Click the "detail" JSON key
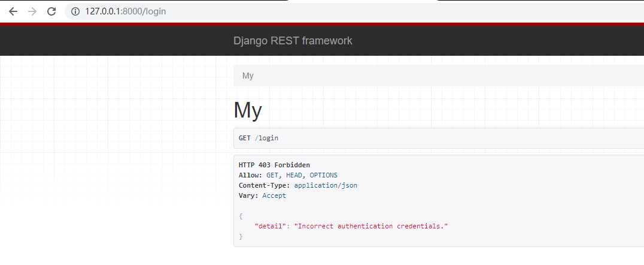This screenshot has height=265, width=644. [271, 226]
